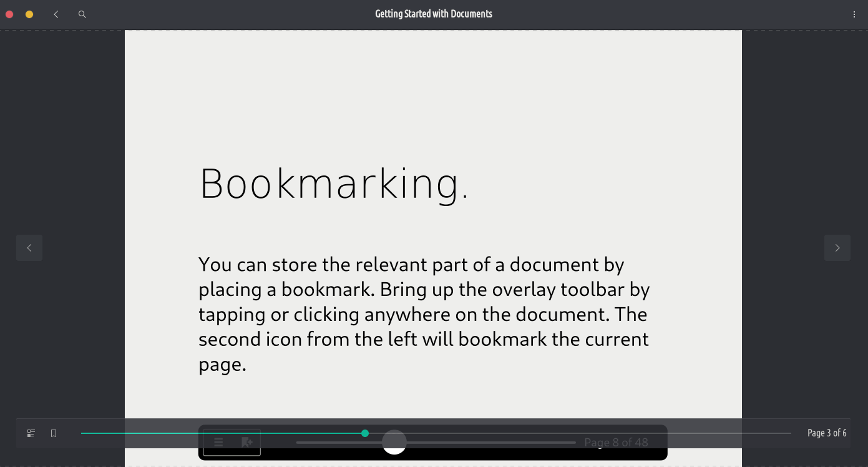
Task: Open search with the magnifying glass icon
Action: [82, 14]
